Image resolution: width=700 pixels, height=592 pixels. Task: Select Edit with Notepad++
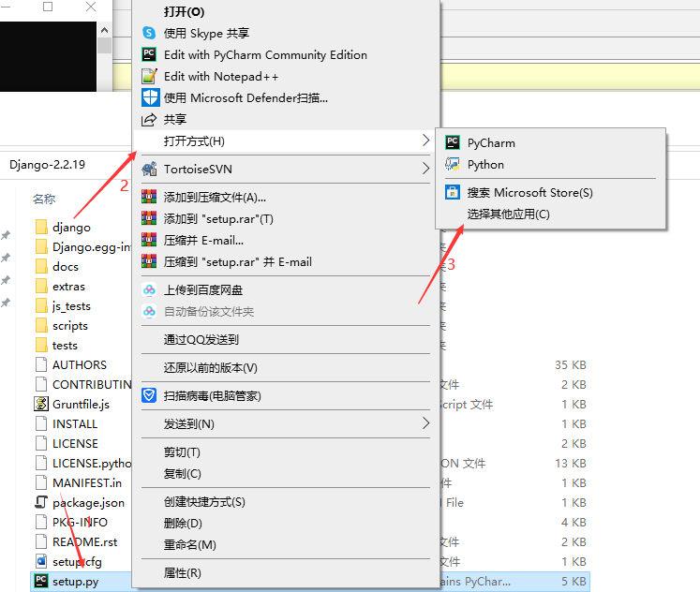(221, 77)
